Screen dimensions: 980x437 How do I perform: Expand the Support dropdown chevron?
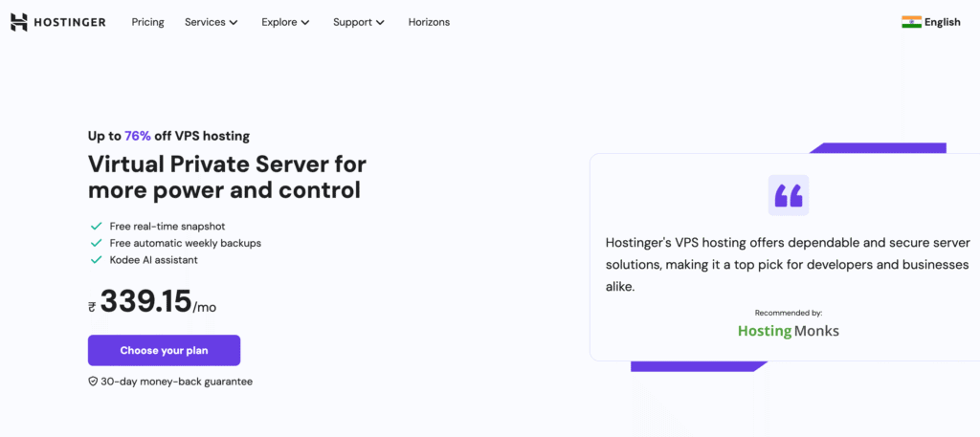(x=380, y=23)
